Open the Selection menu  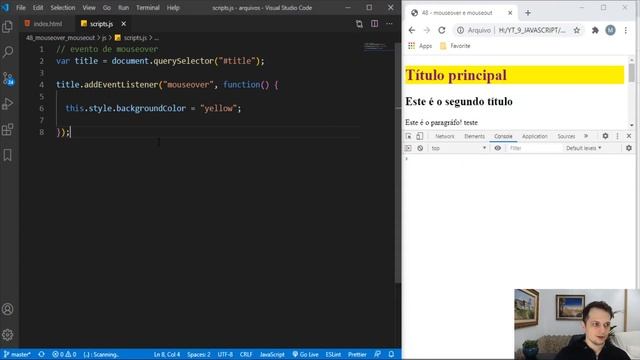click(63, 8)
